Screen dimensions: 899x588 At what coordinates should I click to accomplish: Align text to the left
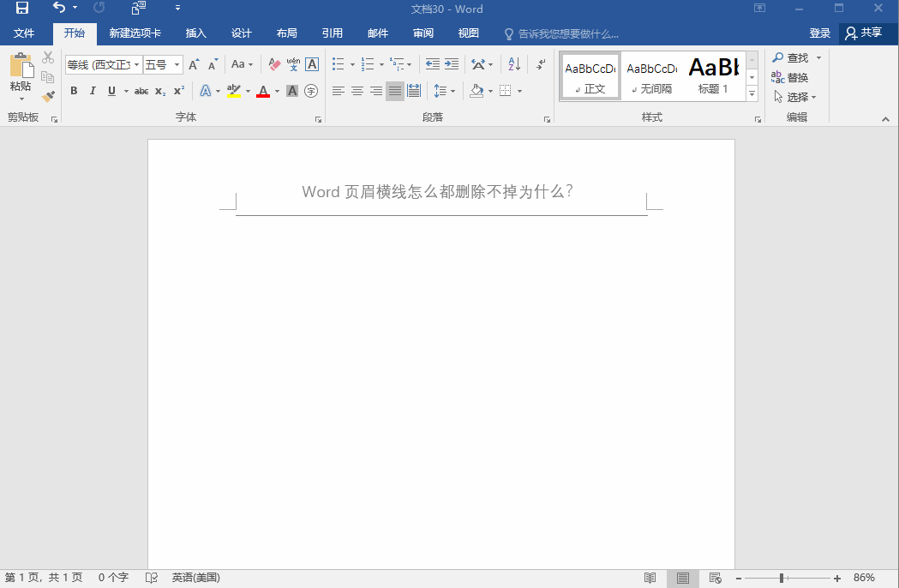click(339, 91)
